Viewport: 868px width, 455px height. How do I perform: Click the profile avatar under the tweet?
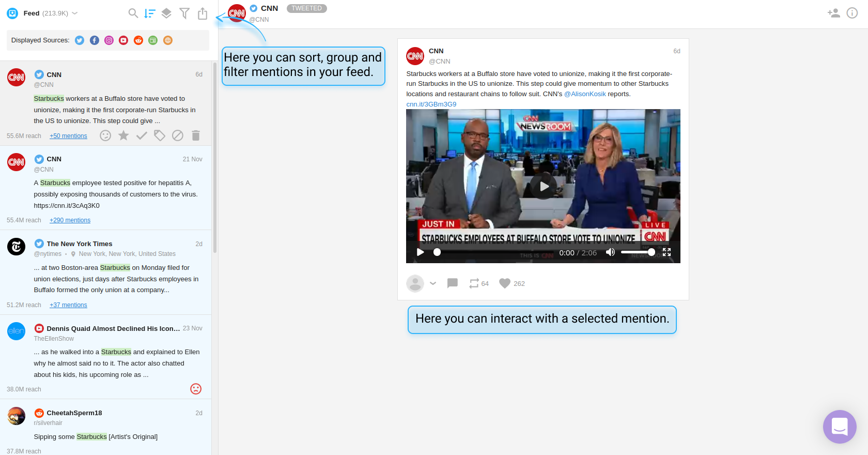(x=415, y=283)
